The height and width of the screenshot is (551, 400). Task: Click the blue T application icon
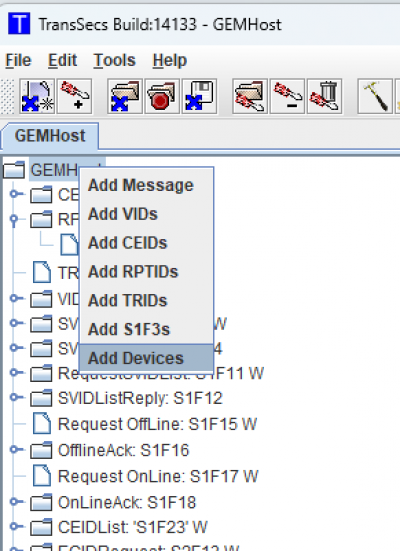19,24
